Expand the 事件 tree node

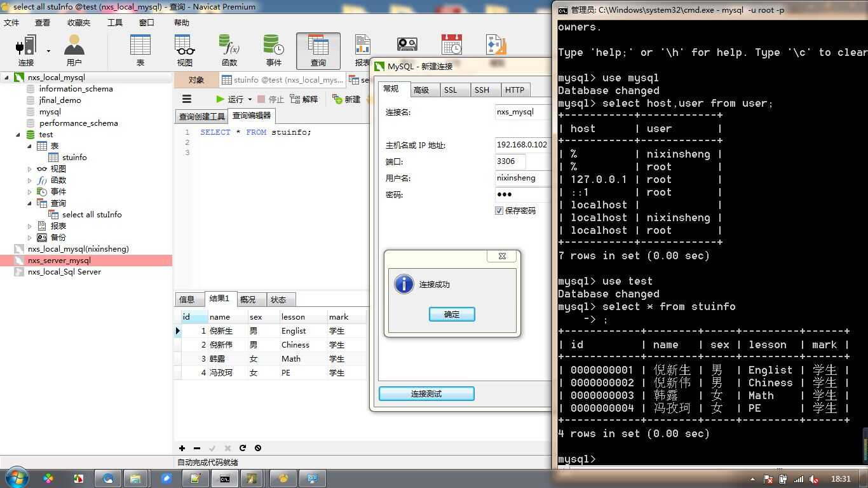click(29, 192)
